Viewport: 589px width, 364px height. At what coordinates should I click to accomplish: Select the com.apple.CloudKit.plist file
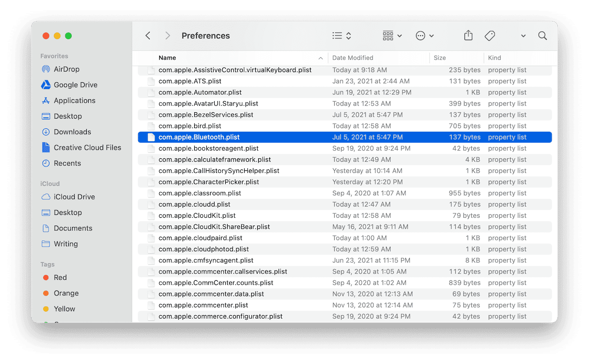click(x=345, y=215)
